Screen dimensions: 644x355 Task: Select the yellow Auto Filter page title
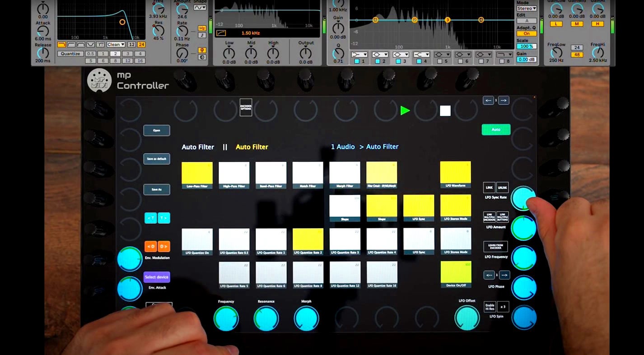tap(252, 147)
